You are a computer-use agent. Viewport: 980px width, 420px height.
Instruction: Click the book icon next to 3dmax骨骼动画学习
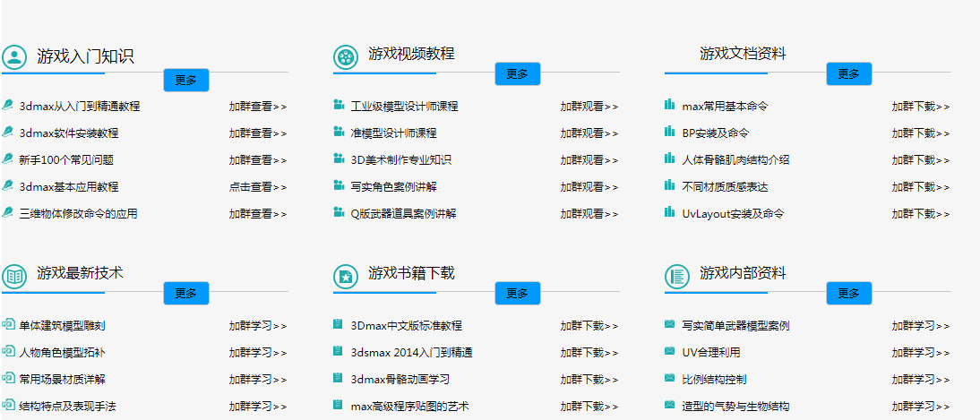tap(338, 378)
